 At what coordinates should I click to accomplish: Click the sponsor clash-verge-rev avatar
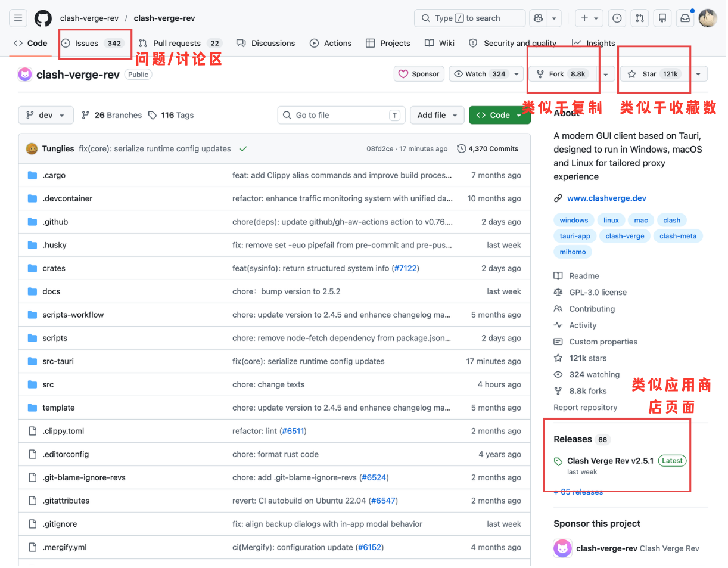[562, 548]
